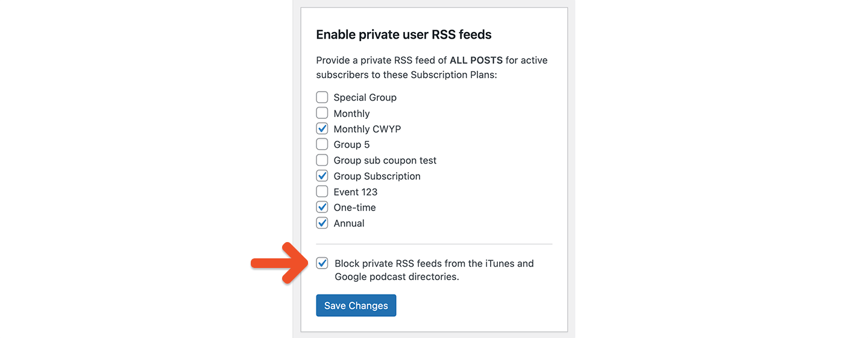This screenshot has height=338, width=868.
Task: Click the Event 123 label text
Action: coord(355,192)
